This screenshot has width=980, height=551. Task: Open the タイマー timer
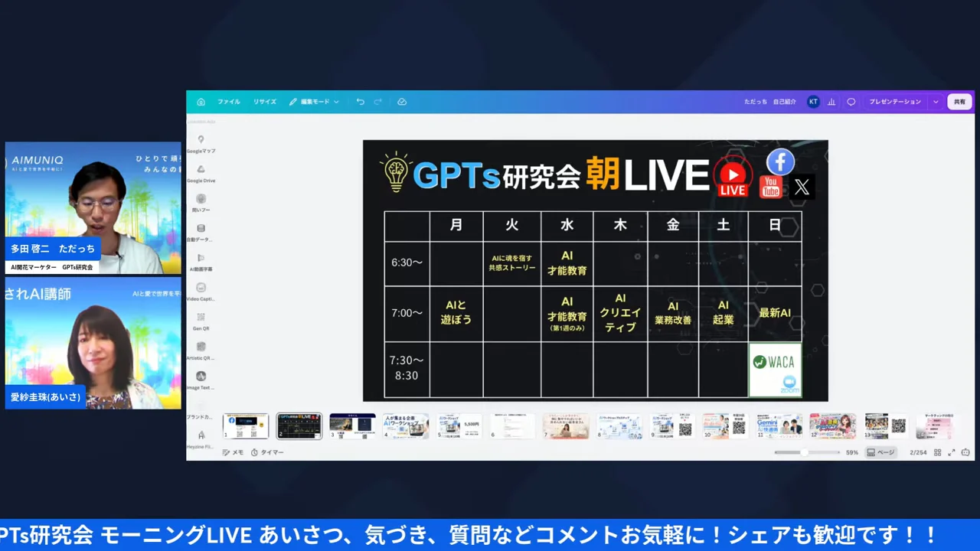(267, 452)
